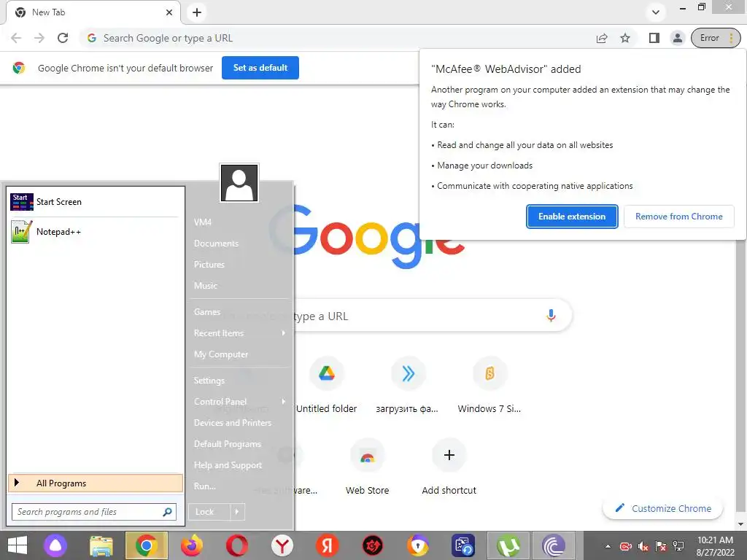Open Notepad++ from the Start menu

96,232
